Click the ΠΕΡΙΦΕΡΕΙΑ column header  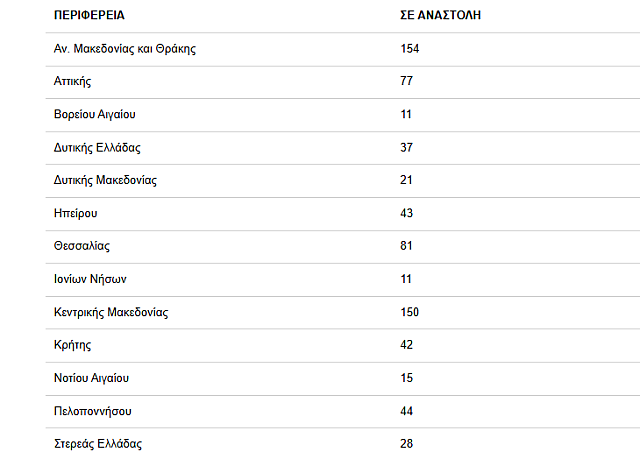pyautogui.click(x=89, y=17)
